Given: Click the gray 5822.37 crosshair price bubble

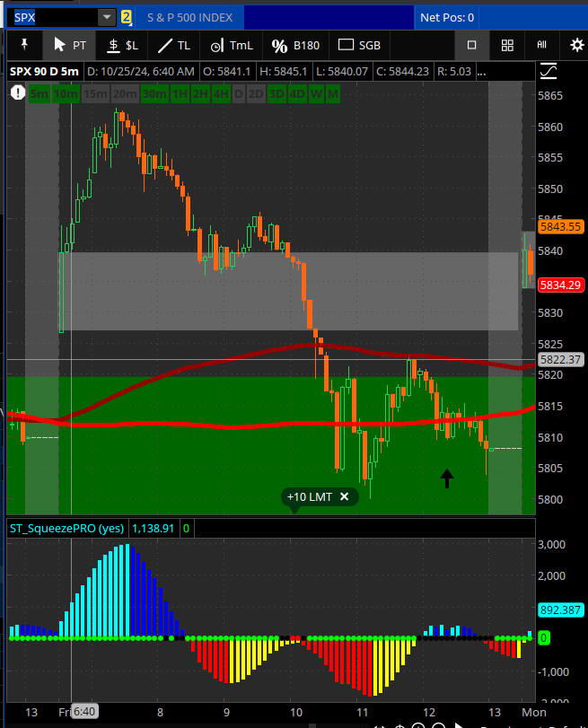Looking at the screenshot, I should coord(560,360).
